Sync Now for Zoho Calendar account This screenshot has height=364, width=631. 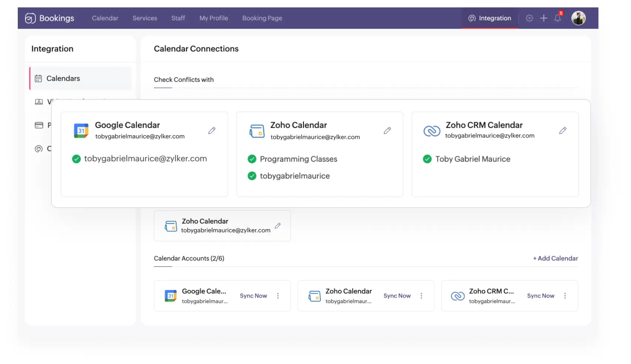[397, 296]
